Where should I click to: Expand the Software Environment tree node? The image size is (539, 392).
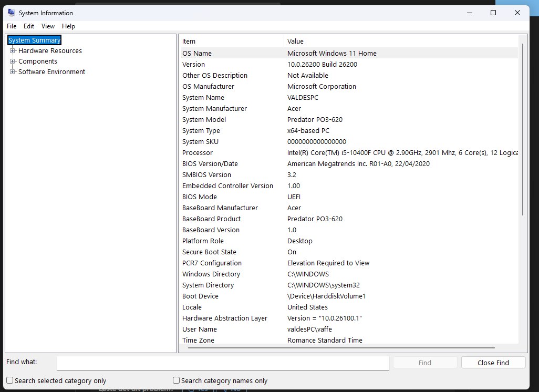click(x=13, y=72)
